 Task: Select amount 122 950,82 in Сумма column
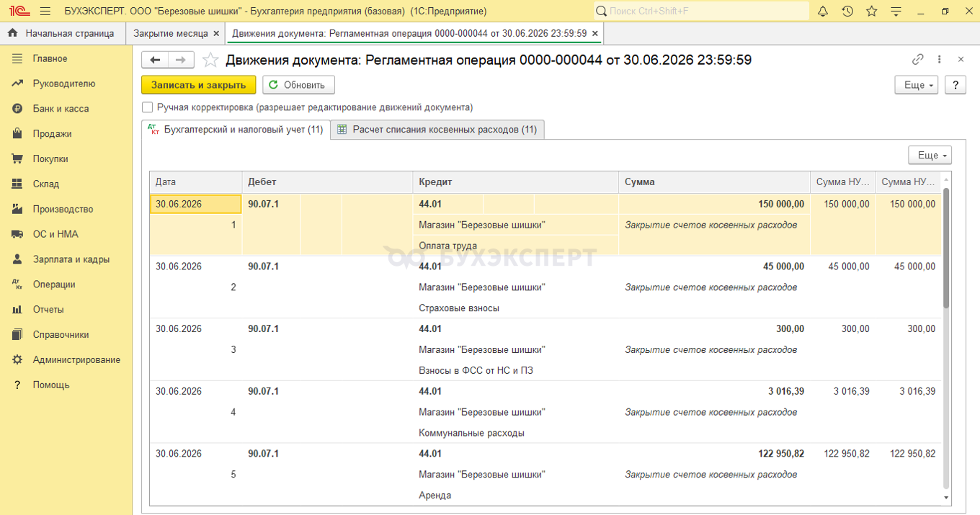coord(715,454)
